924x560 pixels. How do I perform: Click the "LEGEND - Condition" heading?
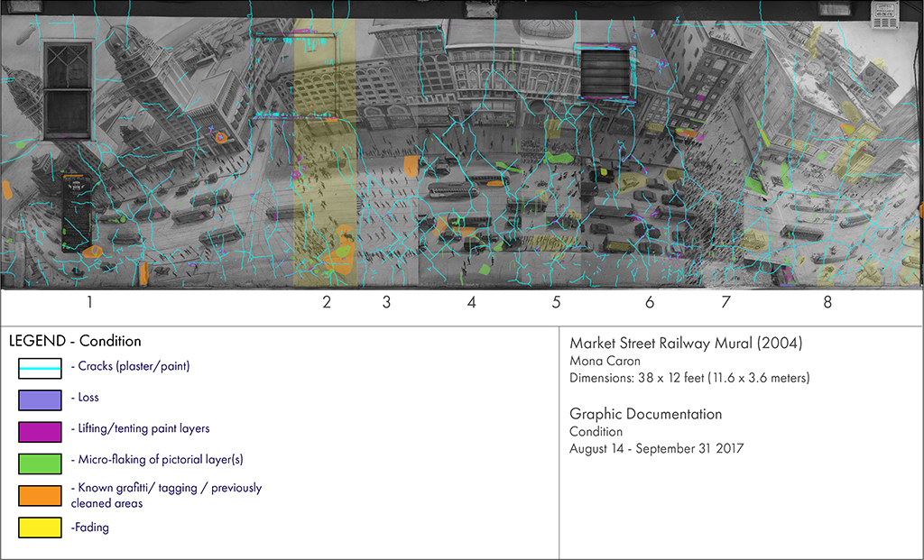click(x=75, y=342)
